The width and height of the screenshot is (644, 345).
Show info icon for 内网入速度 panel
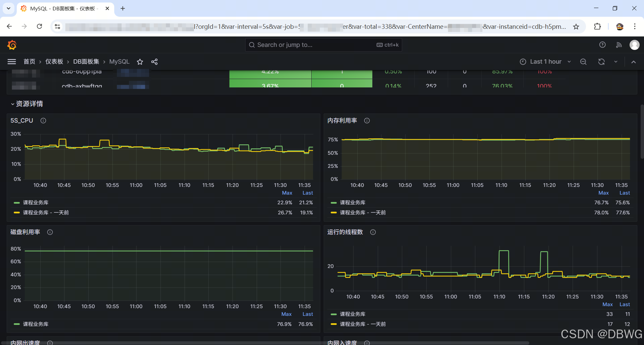[367, 342]
